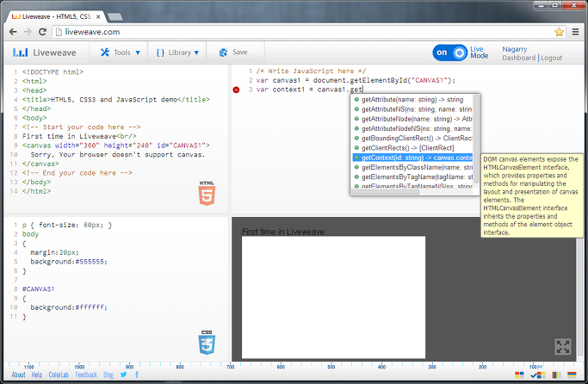
Task: Click the red error marker on line 3
Action: point(236,90)
